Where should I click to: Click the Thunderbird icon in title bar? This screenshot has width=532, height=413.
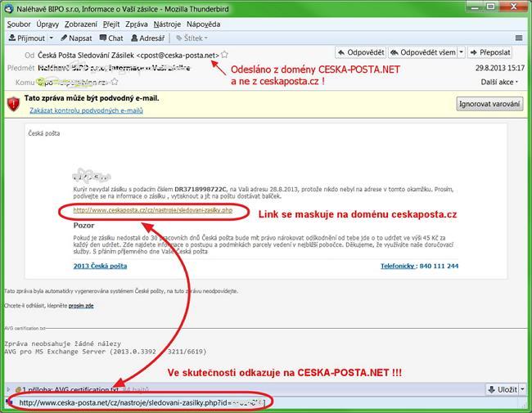click(10, 9)
